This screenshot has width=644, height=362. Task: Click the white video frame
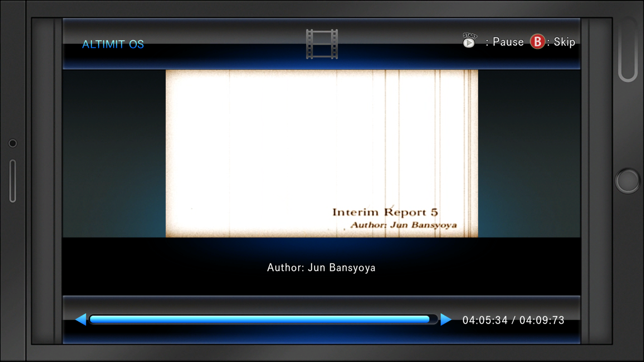pyautogui.click(x=322, y=147)
